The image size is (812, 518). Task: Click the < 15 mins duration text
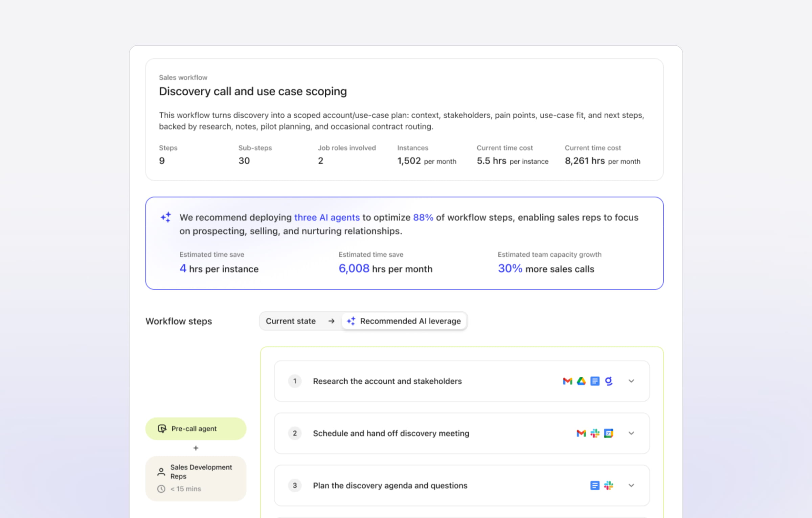click(x=185, y=489)
